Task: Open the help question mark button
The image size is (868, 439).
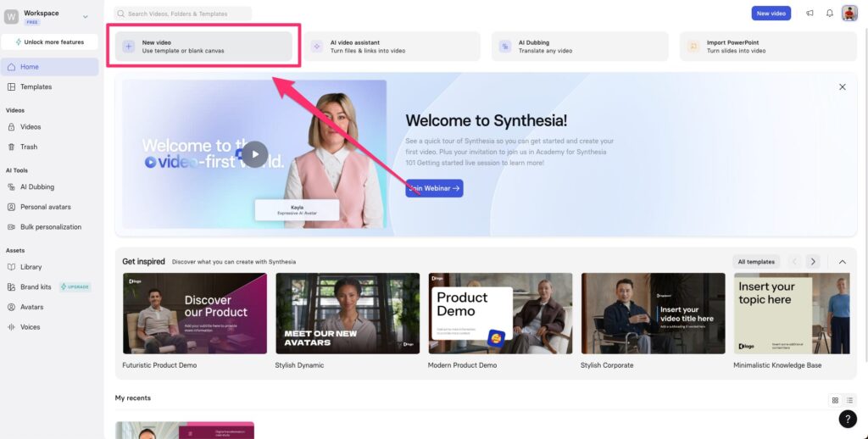Action: click(x=848, y=419)
